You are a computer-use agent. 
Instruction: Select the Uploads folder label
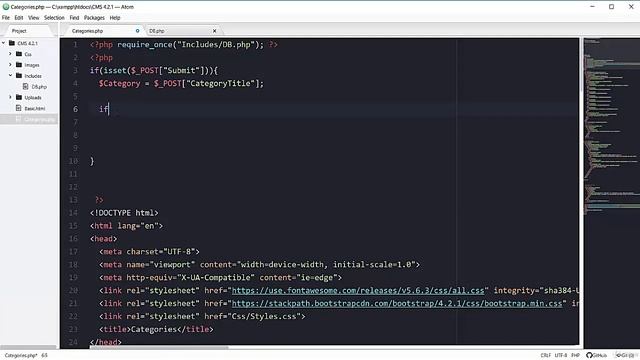[x=33, y=98]
